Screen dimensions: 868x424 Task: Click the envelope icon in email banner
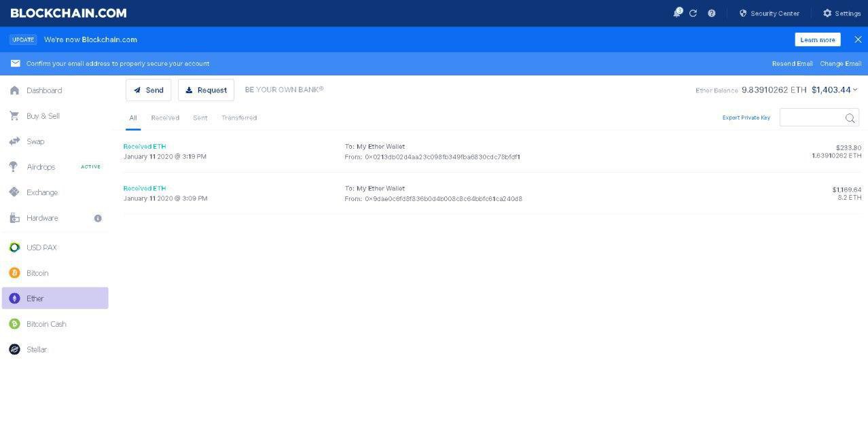(x=15, y=63)
